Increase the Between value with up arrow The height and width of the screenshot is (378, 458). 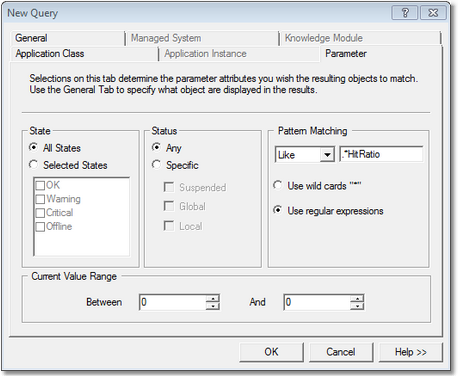(213, 298)
